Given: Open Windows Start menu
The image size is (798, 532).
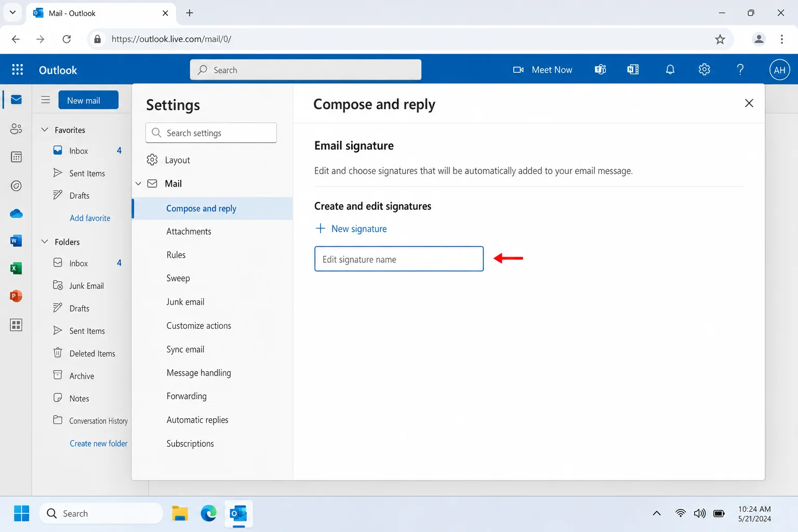Looking at the screenshot, I should [21, 513].
